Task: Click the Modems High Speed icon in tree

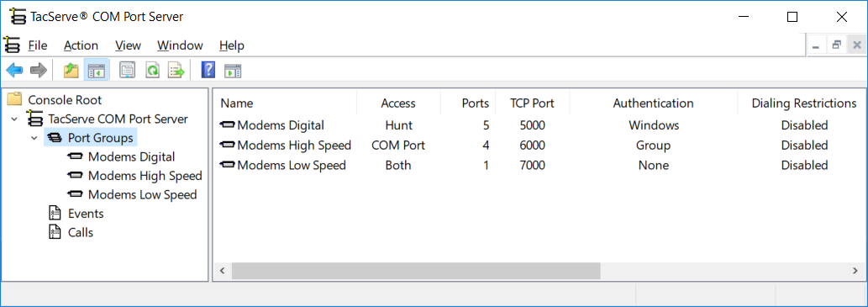Action: pyautogui.click(x=76, y=176)
